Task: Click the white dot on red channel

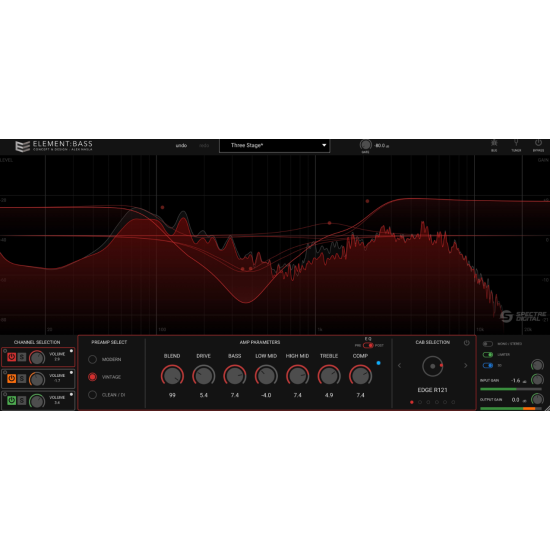Action: pos(72,351)
